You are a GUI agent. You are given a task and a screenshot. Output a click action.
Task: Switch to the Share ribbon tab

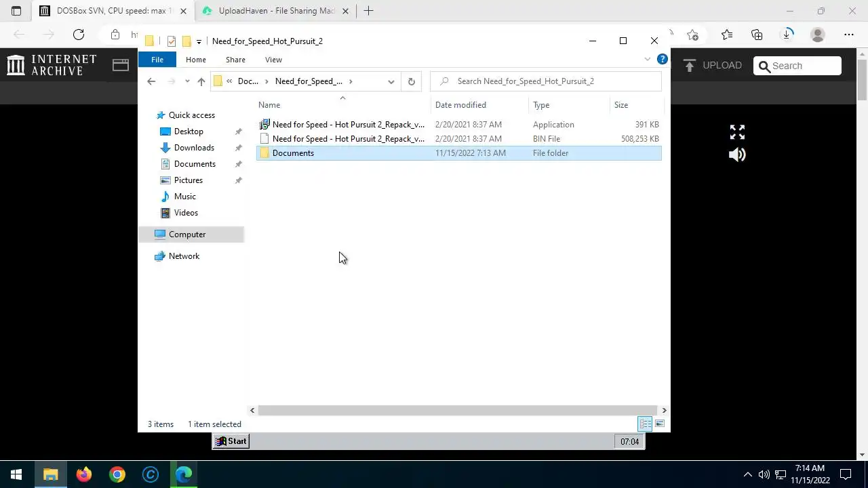pyautogui.click(x=235, y=60)
